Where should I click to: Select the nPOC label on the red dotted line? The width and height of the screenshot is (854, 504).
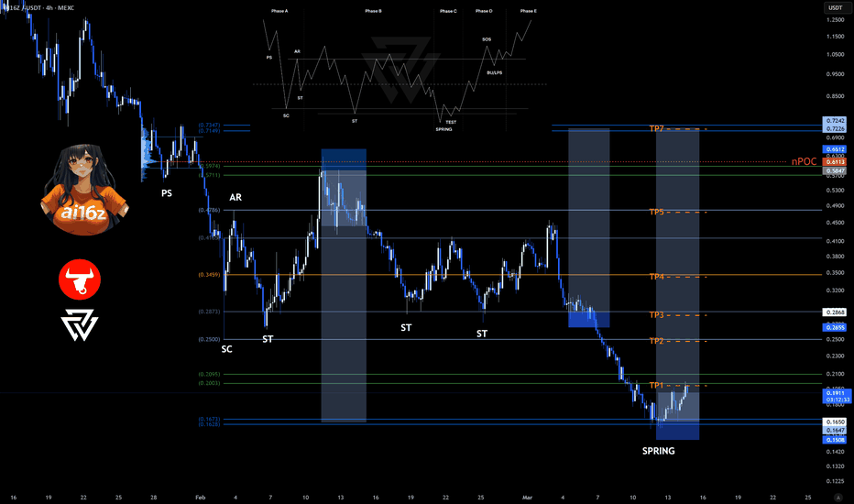pyautogui.click(x=804, y=161)
